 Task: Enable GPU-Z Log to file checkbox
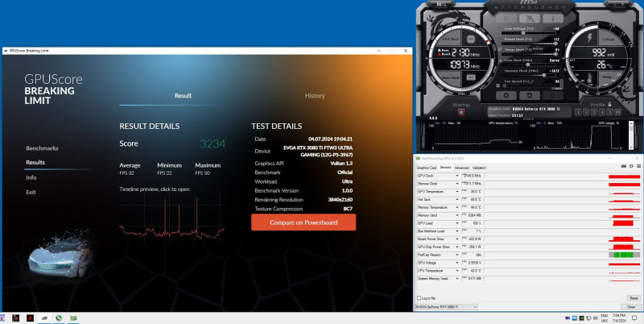click(x=419, y=298)
